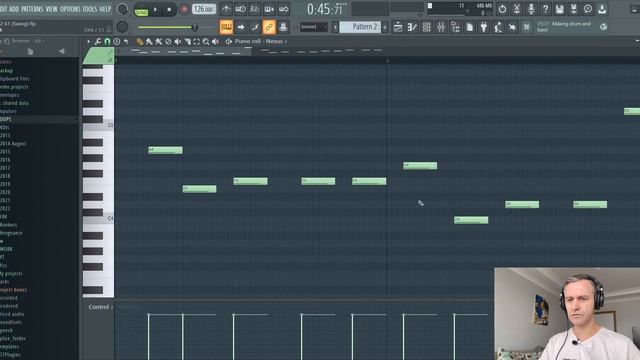
Task: Open the VIEW menu
Action: [x=51, y=9]
